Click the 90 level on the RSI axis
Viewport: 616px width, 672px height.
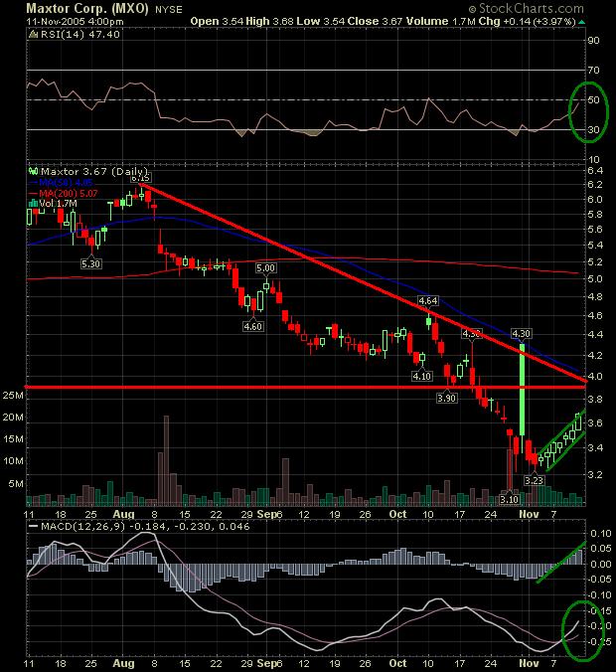[594, 41]
